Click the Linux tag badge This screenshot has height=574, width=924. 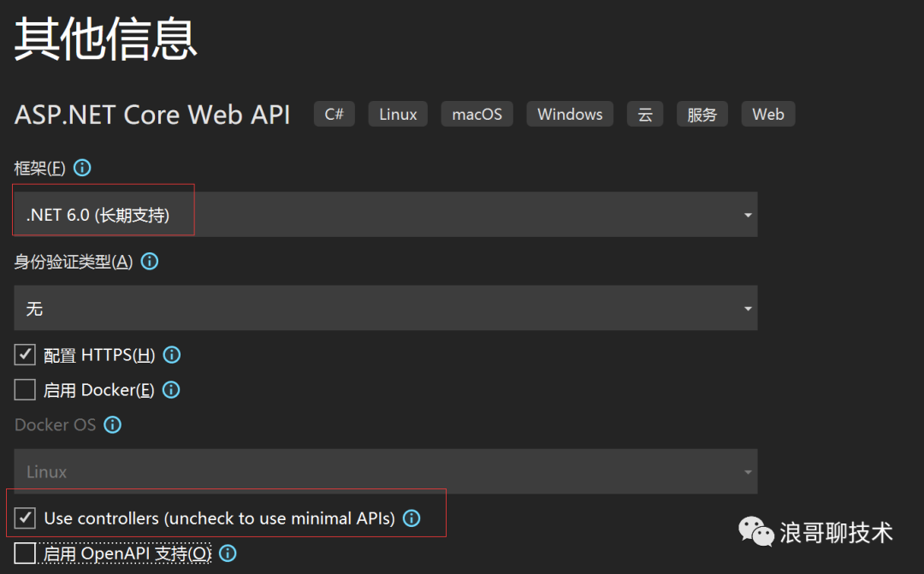click(398, 114)
